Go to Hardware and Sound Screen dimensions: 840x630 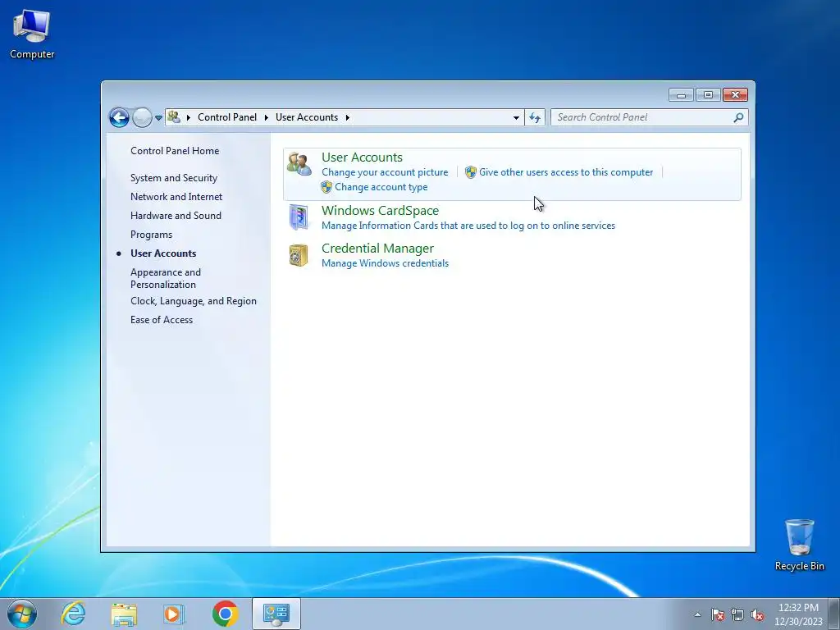pyautogui.click(x=176, y=216)
